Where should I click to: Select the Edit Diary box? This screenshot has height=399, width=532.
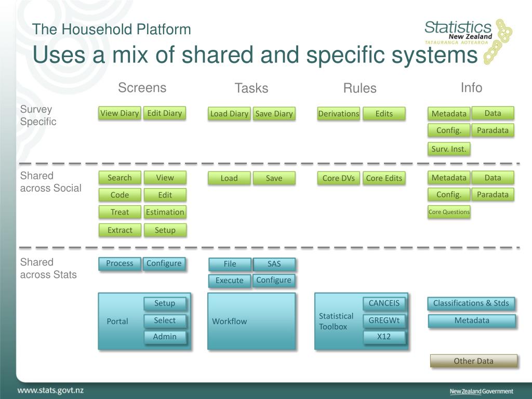click(165, 113)
